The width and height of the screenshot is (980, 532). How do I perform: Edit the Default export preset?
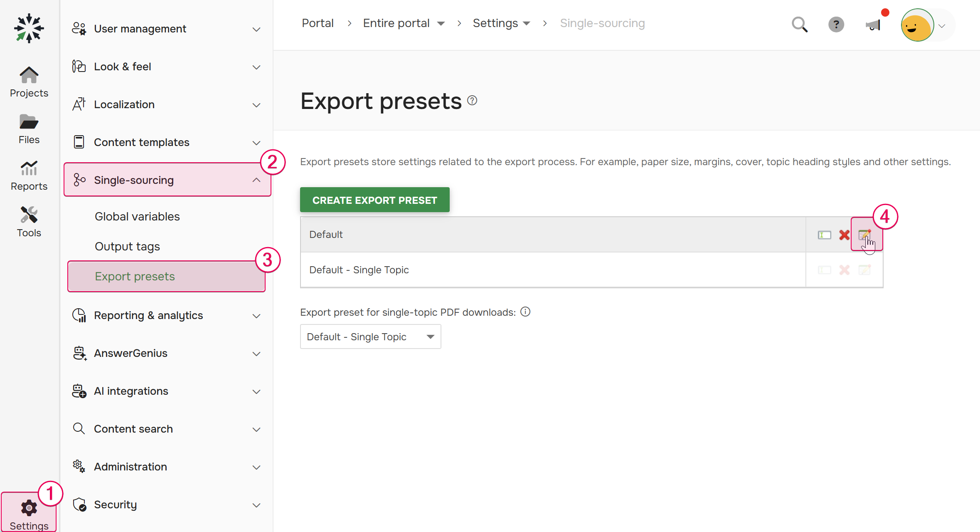tap(864, 235)
